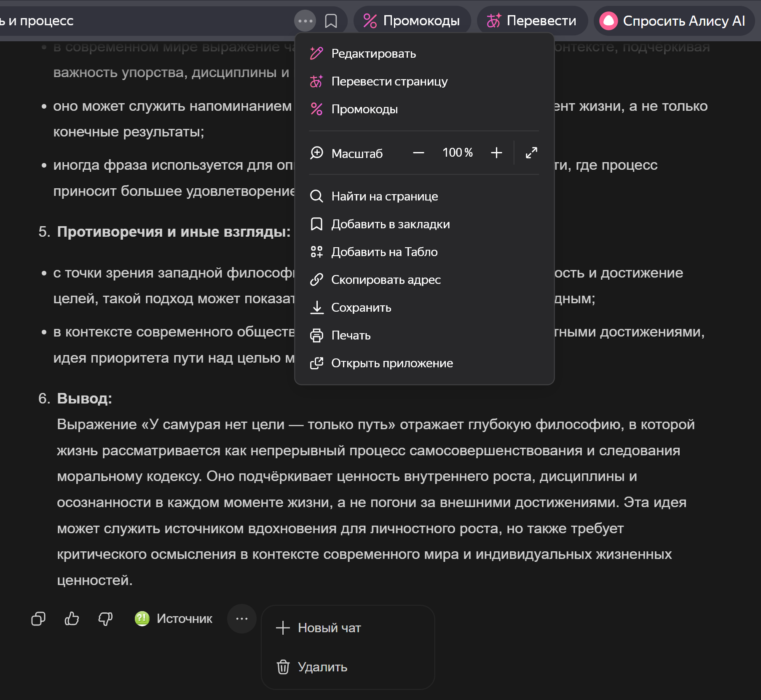
Task: Click Скопировать адрес to copy link
Action: pyautogui.click(x=386, y=280)
